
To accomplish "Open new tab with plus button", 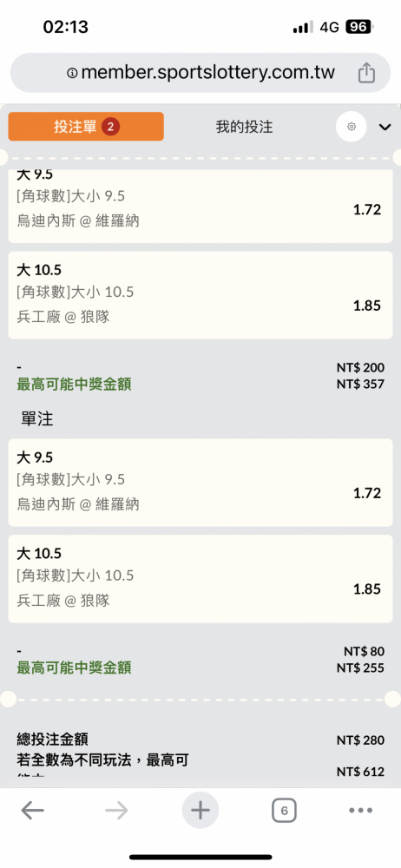I will [200, 811].
